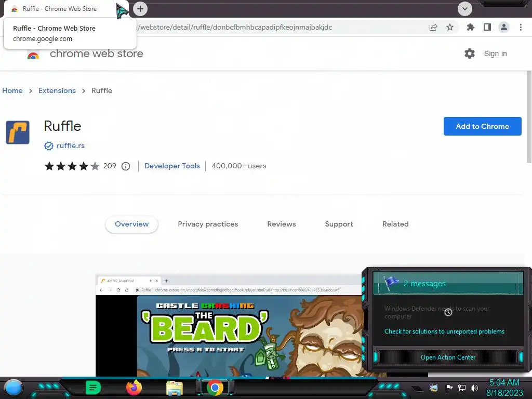
Task: Click Sign in to web store
Action: pyautogui.click(x=495, y=54)
